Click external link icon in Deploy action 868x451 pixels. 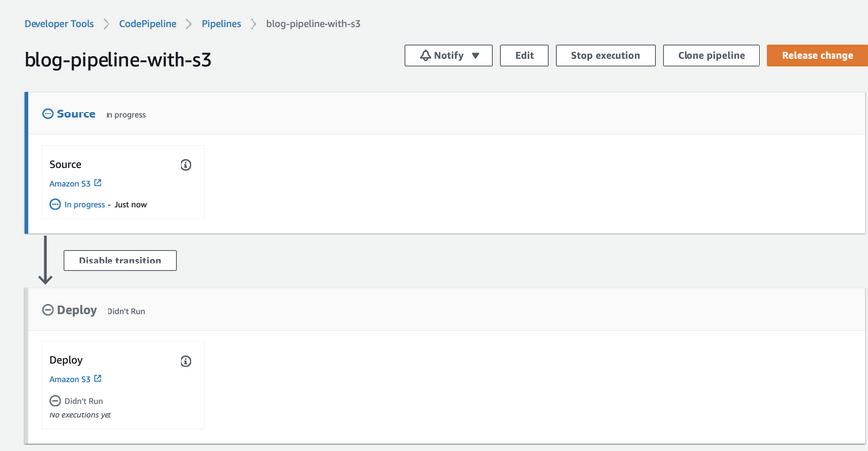98,378
